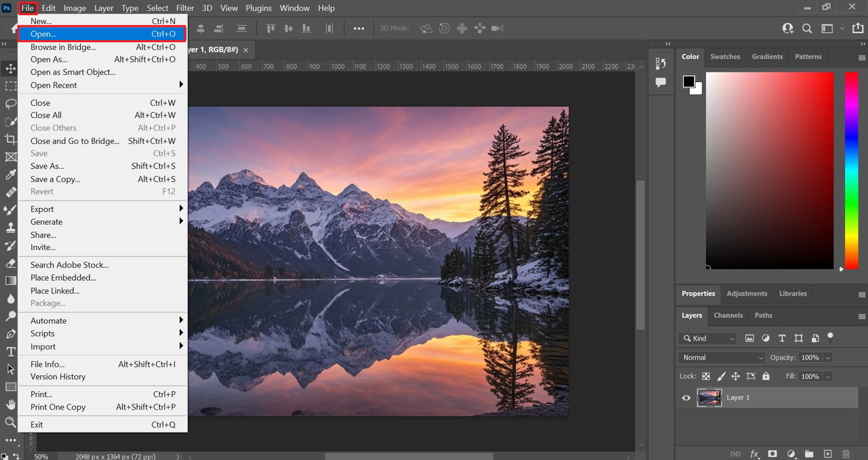868x460 pixels.
Task: Delete layer with trash icon
Action: (846, 454)
